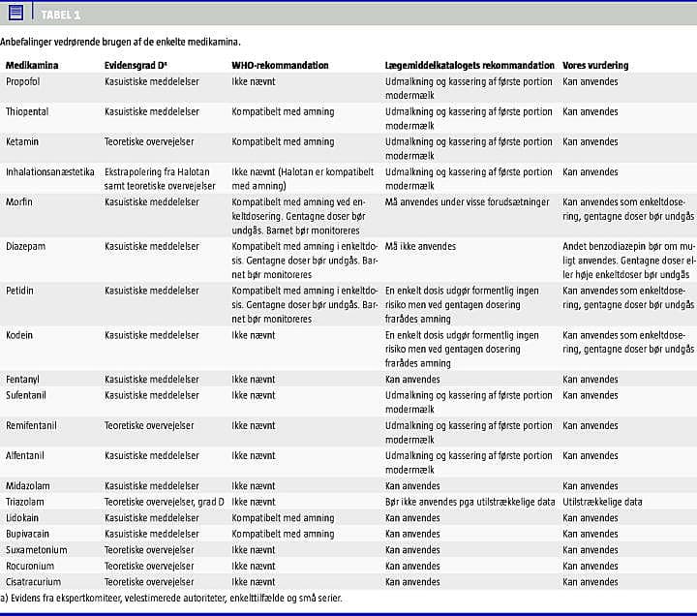697x616 pixels.
Task: Click the Morfin drug name
Action: coord(19,201)
